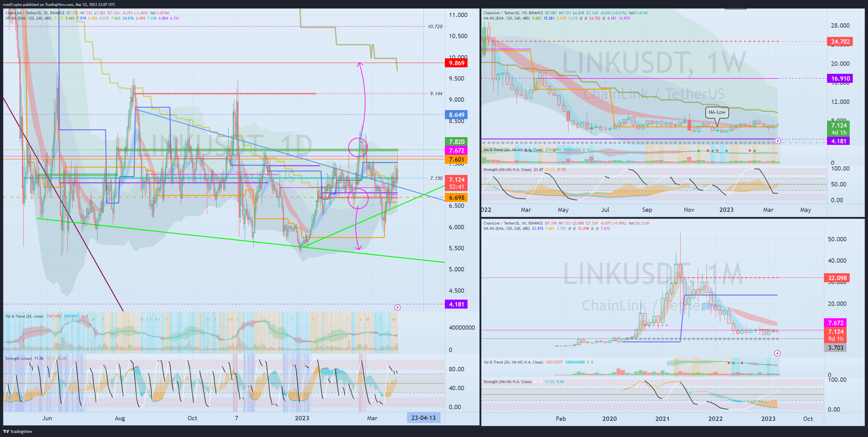Click the 9.144 dotted line value label
The image size is (868, 437).
tap(436, 94)
